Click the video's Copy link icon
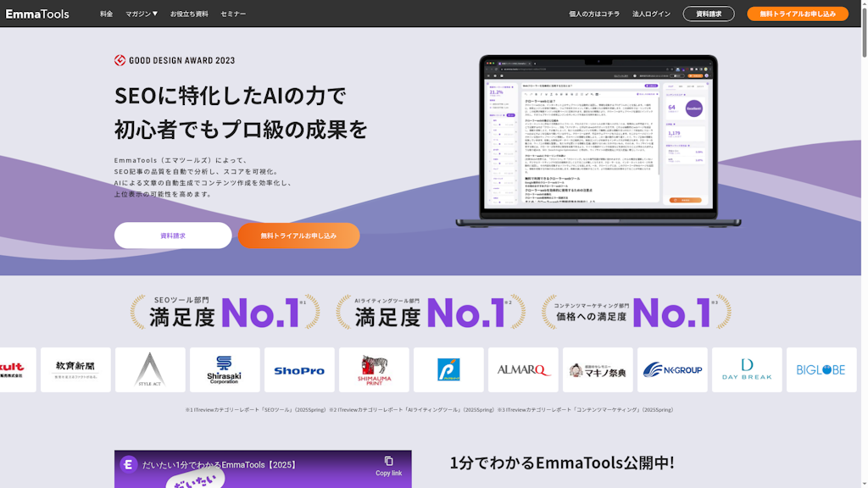This screenshot has height=488, width=868. 388,461
